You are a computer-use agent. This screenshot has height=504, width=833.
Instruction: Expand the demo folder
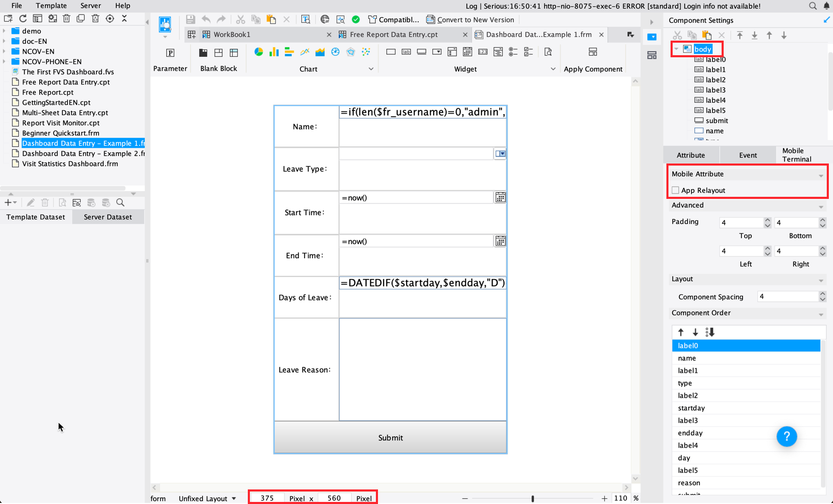(4, 31)
